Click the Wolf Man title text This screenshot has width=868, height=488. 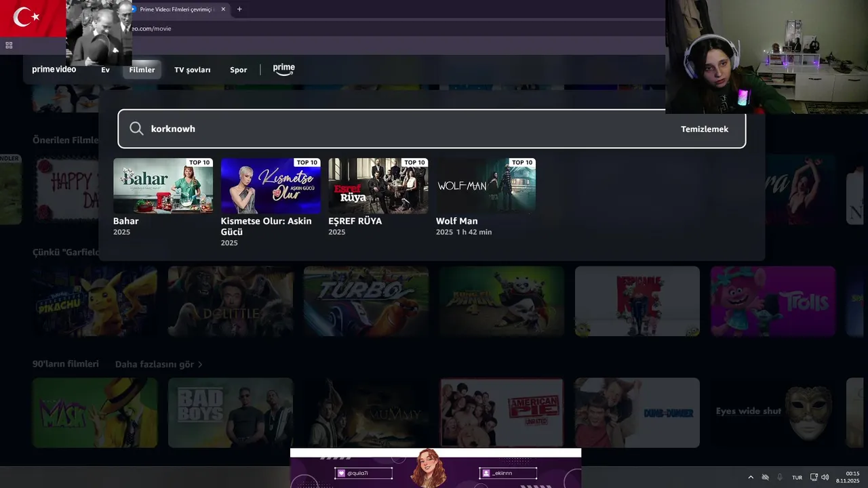click(456, 221)
